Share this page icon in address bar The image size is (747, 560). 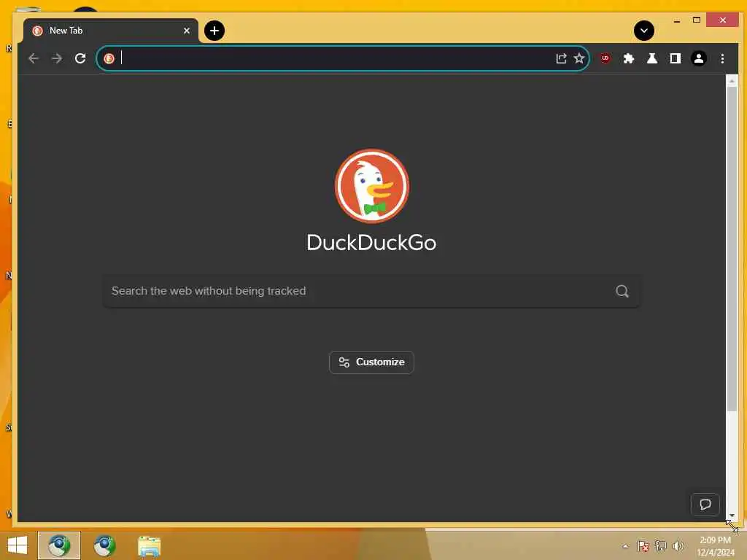(561, 58)
